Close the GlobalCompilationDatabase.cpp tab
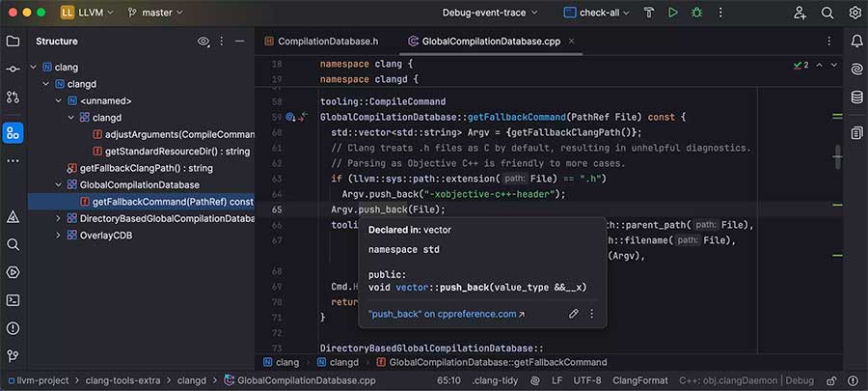 (x=572, y=42)
